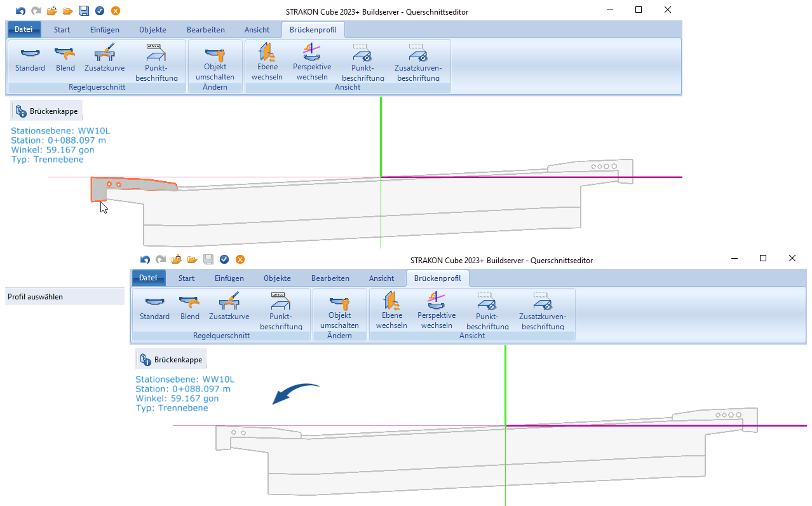Switch to the Bearbeiten tab in lower window
The image size is (812, 506).
click(330, 278)
